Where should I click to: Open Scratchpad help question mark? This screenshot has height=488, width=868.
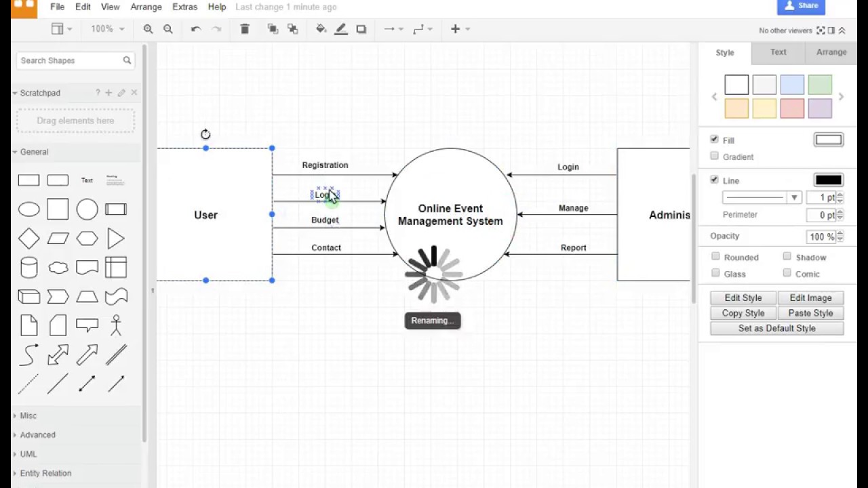(x=98, y=93)
